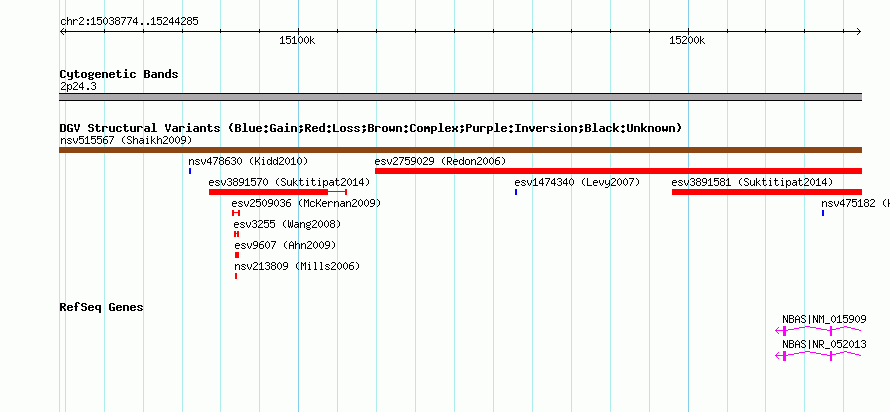Open the esv2759029 (Redon2006) label
Image resolution: width=890 pixels, height=412 pixels.
pos(440,161)
